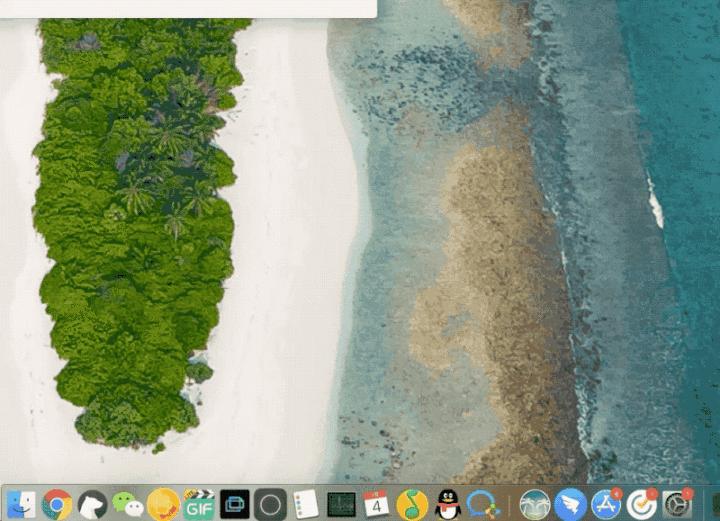
Task: Open System Preferences gear icon
Action: point(678,504)
